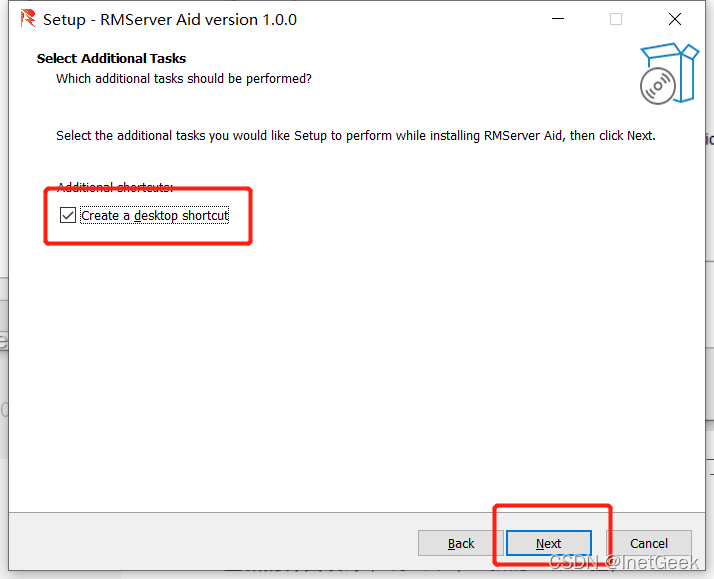Click the 'Which additional tasks should be performed?' text
The width and height of the screenshot is (714, 579).
coord(184,79)
